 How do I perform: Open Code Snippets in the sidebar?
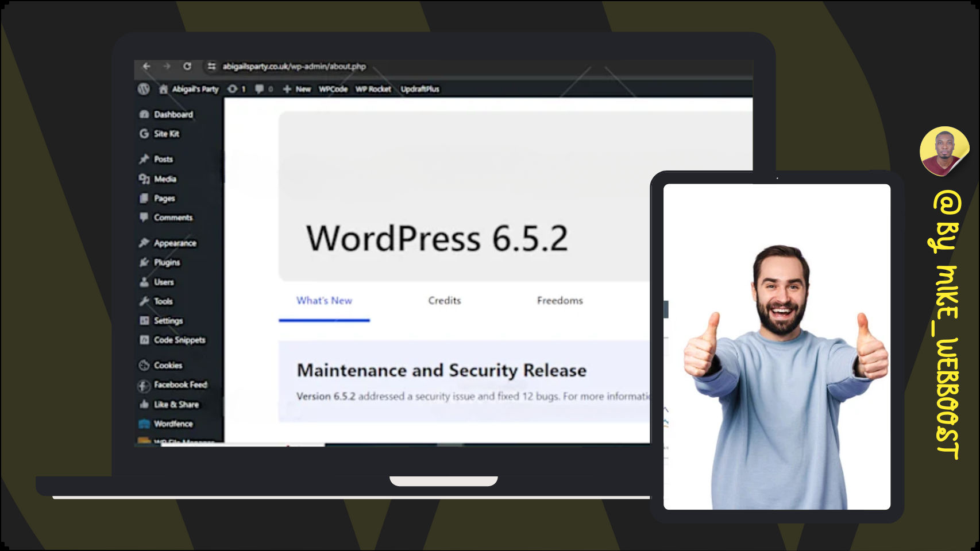click(x=179, y=340)
